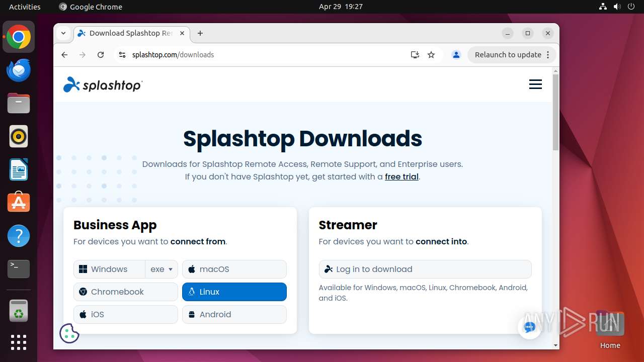Open the free trial link
This screenshot has width=644, height=362.
pos(401,176)
